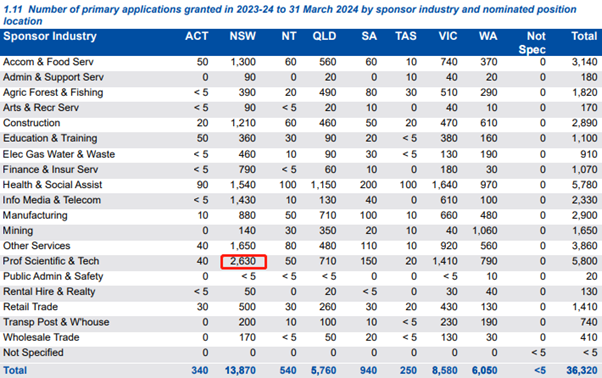
Task: Select the 'Other Services' row label
Action: [x=36, y=246]
